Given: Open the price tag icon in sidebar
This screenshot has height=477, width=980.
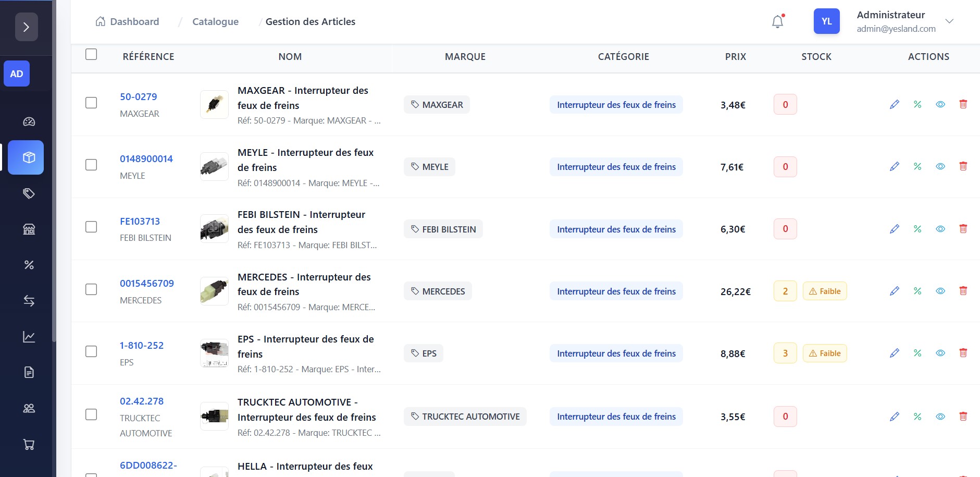Looking at the screenshot, I should click(29, 193).
